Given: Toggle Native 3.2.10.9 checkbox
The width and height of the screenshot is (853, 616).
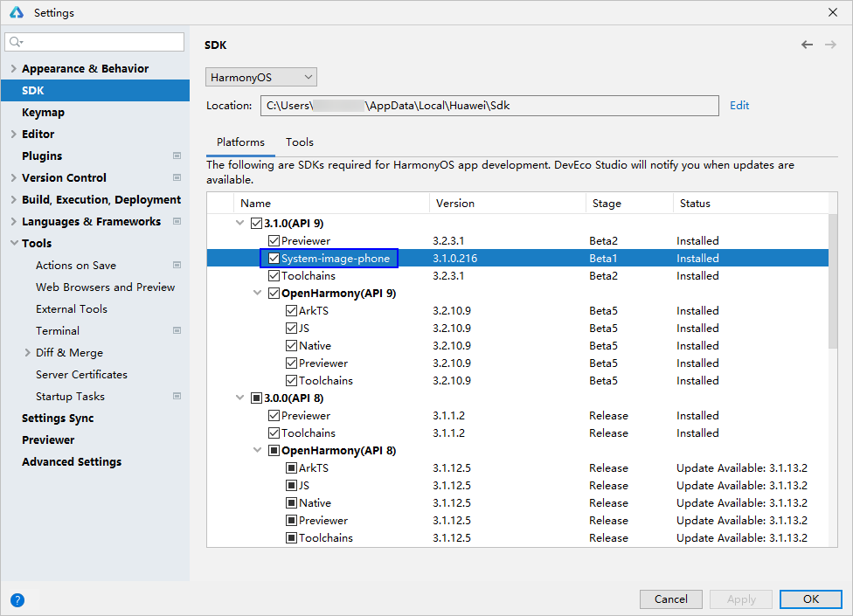Looking at the screenshot, I should coord(292,346).
